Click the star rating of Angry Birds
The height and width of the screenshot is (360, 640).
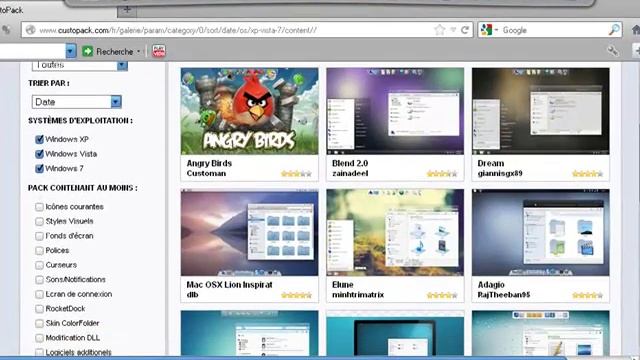[x=296, y=174]
